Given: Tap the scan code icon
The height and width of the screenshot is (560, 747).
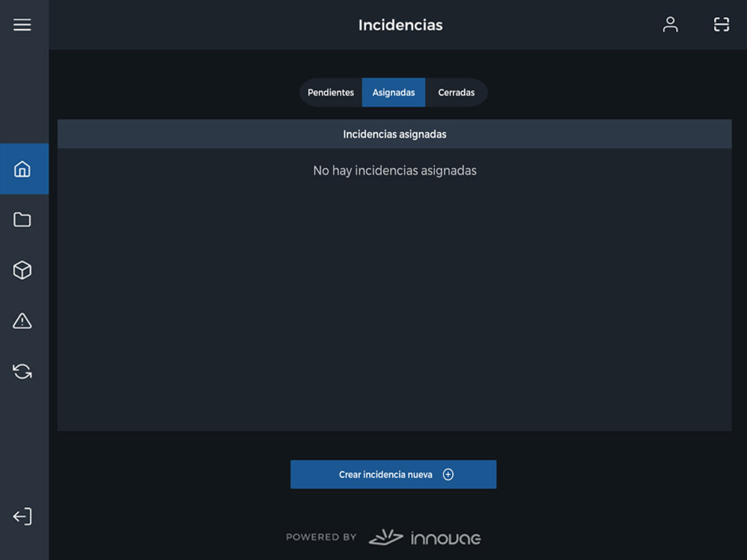Looking at the screenshot, I should pyautogui.click(x=722, y=25).
